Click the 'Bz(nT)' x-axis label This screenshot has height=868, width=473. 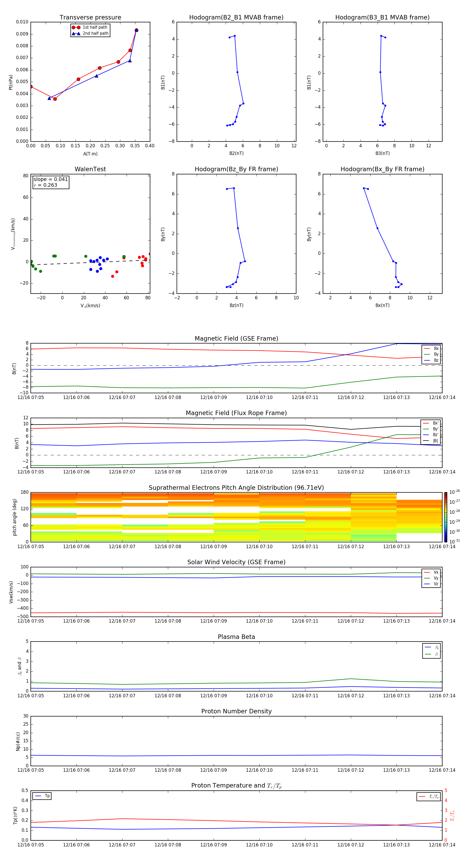click(236, 305)
